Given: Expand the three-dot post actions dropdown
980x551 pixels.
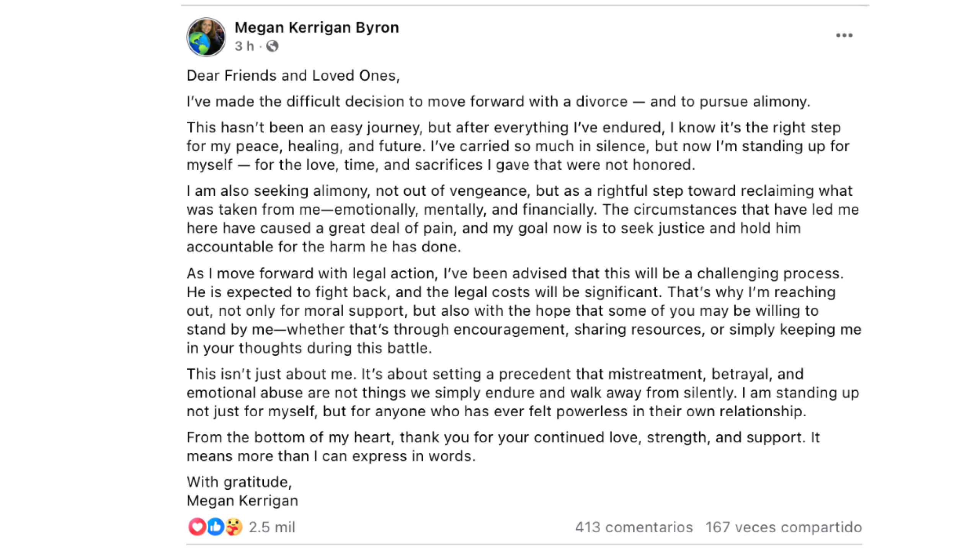Looking at the screenshot, I should (844, 35).
